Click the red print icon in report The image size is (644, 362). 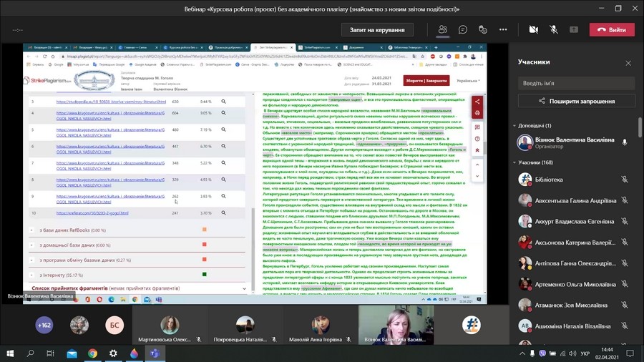click(x=477, y=113)
